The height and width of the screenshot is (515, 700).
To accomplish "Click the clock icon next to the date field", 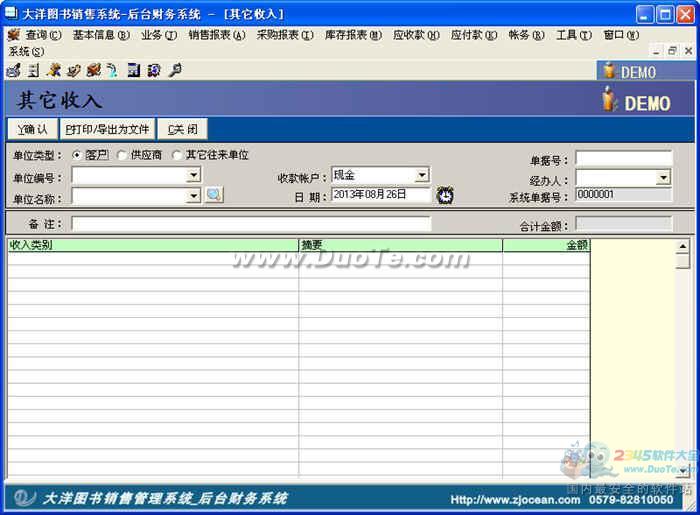I will pos(445,195).
